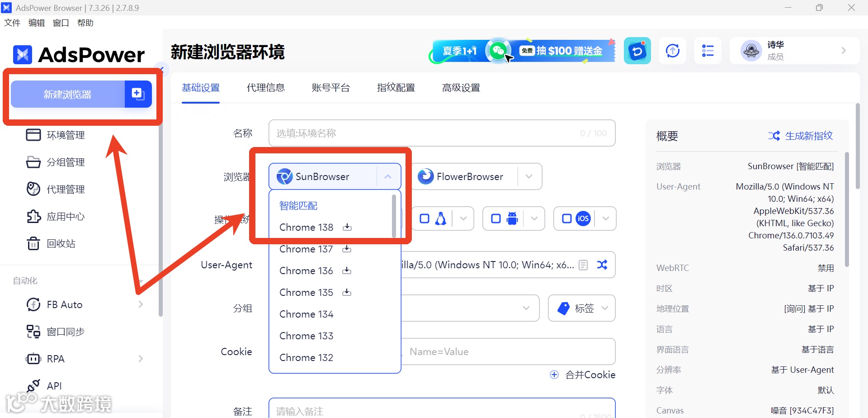This screenshot has height=418, width=868.
Task: Switch to the 高级设置 tab
Action: tap(461, 88)
